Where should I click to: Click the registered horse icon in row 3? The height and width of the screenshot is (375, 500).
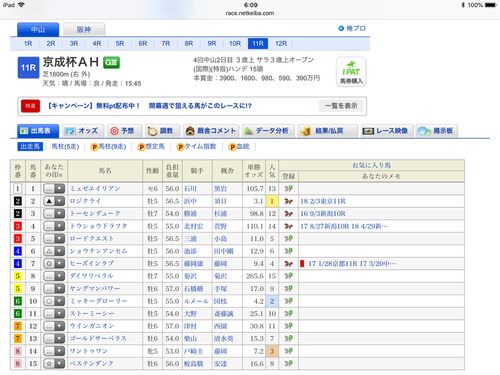[x=288, y=214]
